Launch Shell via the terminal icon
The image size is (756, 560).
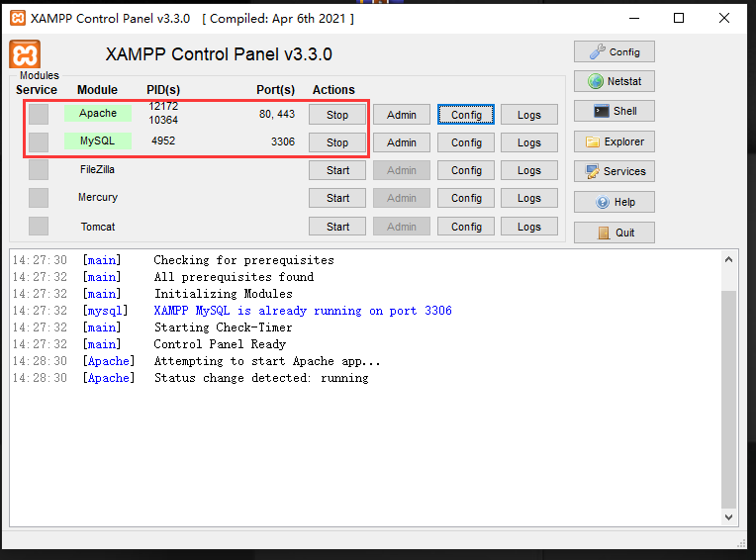coord(614,111)
